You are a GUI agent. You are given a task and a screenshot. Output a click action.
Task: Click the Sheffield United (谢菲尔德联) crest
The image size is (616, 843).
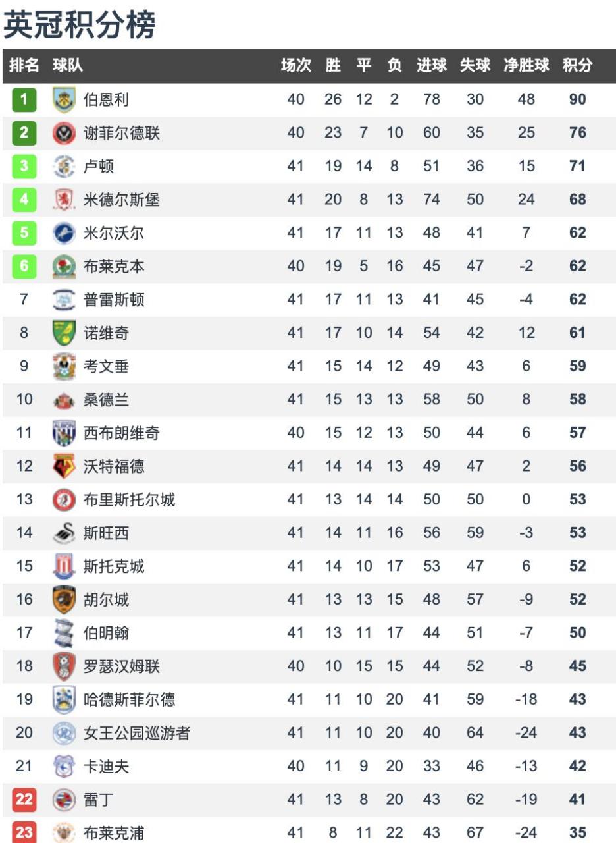[64, 133]
